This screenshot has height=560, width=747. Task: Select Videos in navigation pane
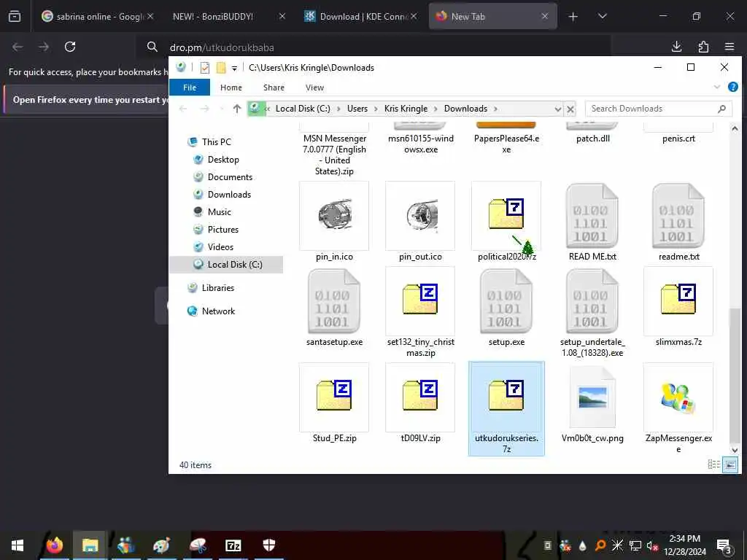220,247
